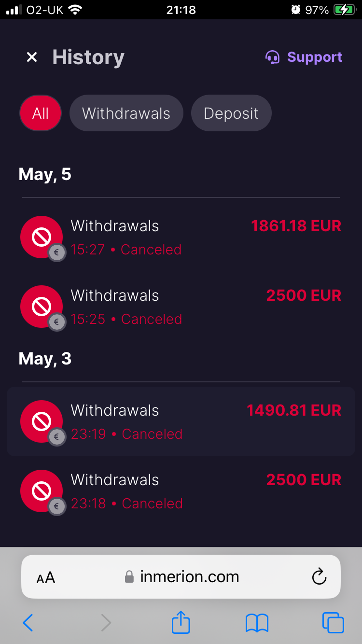The width and height of the screenshot is (362, 644).
Task: Tap the inmerion.com address bar
Action: pos(189,576)
